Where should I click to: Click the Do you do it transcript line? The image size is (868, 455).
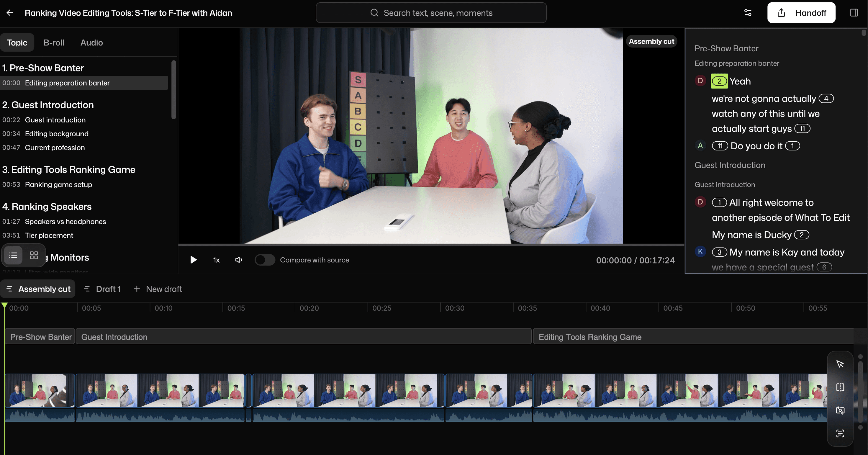(x=756, y=146)
